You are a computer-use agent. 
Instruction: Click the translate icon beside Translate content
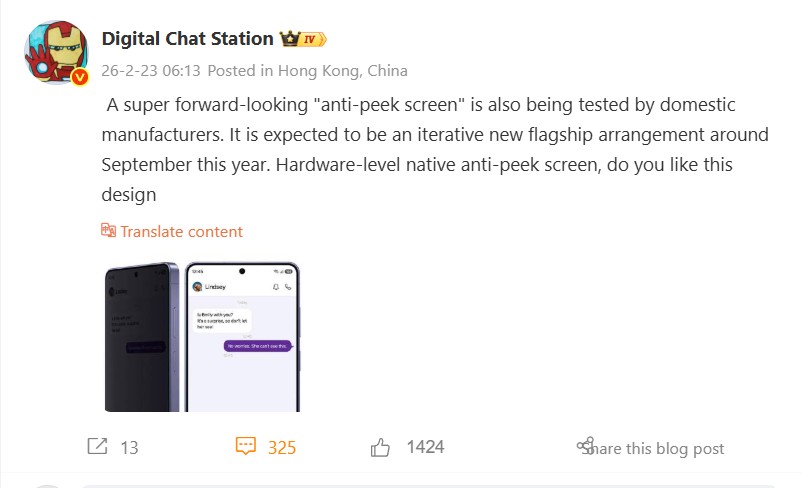pyautogui.click(x=109, y=231)
